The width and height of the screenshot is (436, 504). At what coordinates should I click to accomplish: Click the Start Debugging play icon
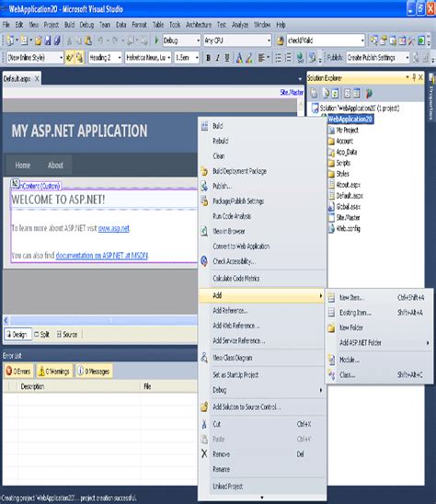pyautogui.click(x=156, y=40)
